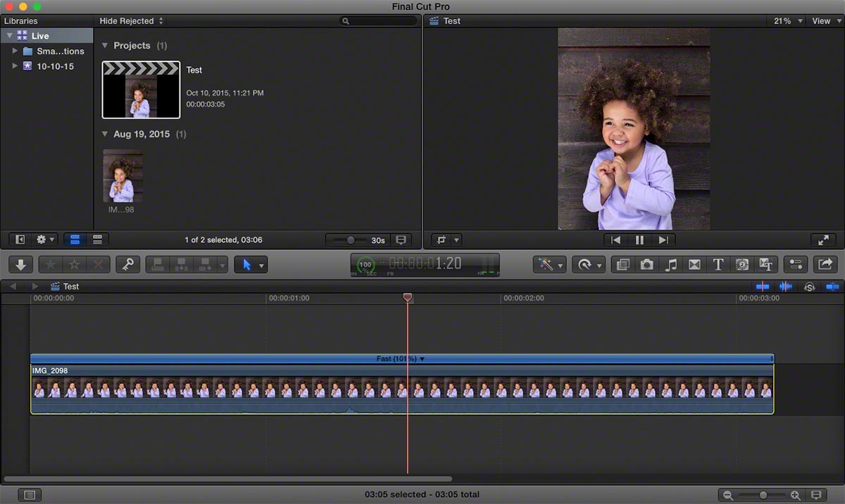
Task: Go forward in timeline history
Action: coord(35,286)
